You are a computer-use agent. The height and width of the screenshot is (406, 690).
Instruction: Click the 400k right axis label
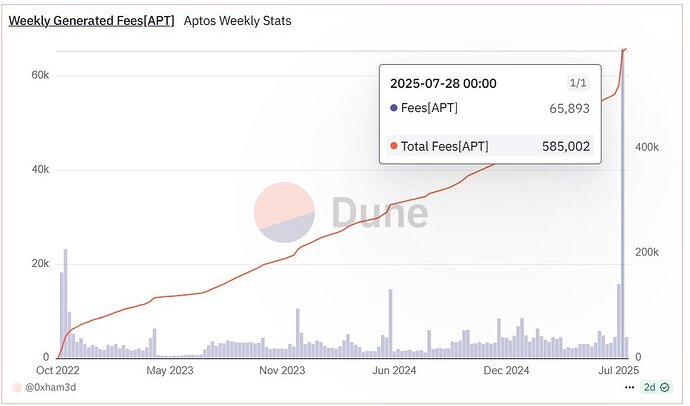(x=646, y=147)
